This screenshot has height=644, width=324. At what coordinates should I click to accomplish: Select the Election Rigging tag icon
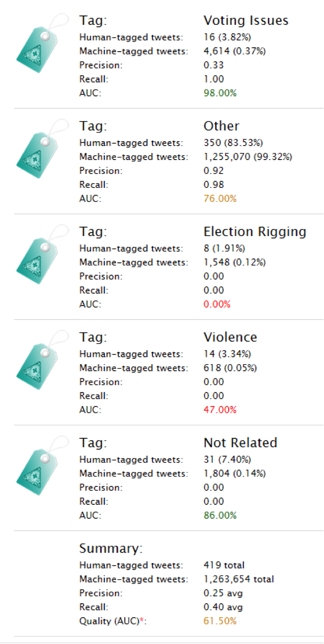[x=41, y=258]
